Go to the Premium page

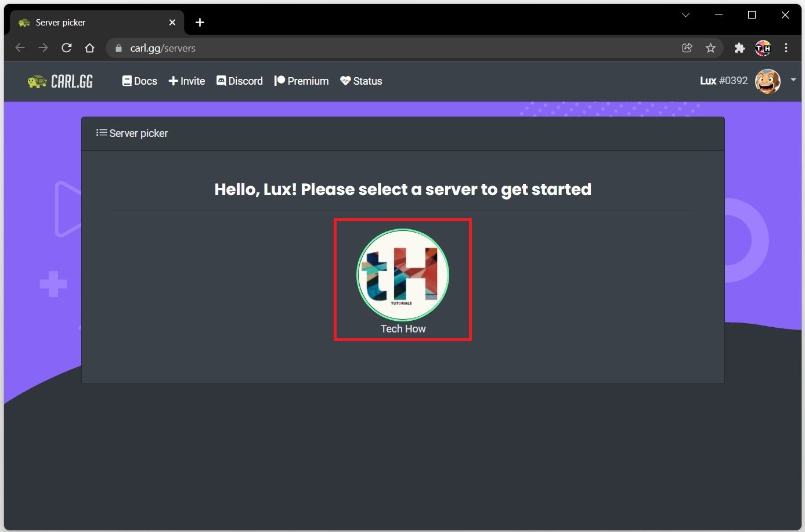pyautogui.click(x=301, y=81)
